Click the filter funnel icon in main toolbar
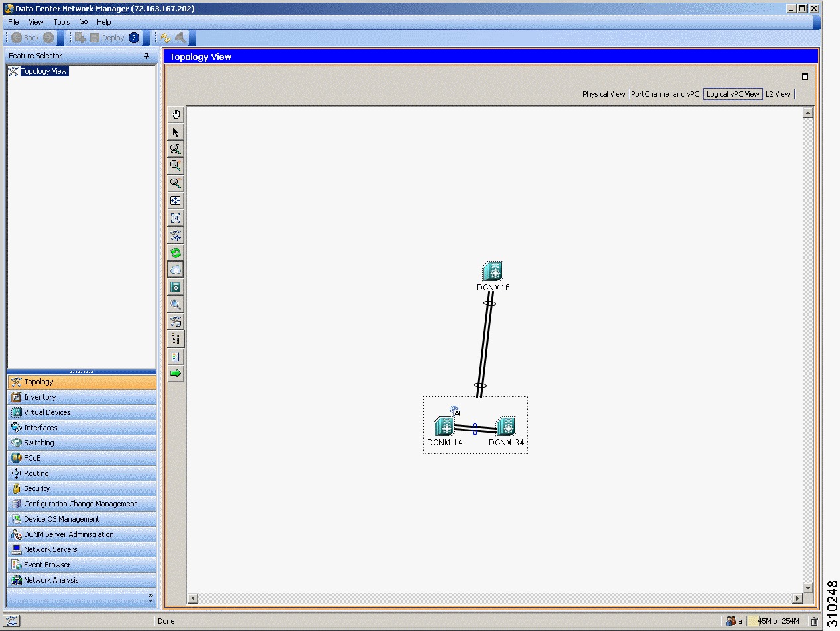This screenshot has height=631, width=840. (x=180, y=38)
